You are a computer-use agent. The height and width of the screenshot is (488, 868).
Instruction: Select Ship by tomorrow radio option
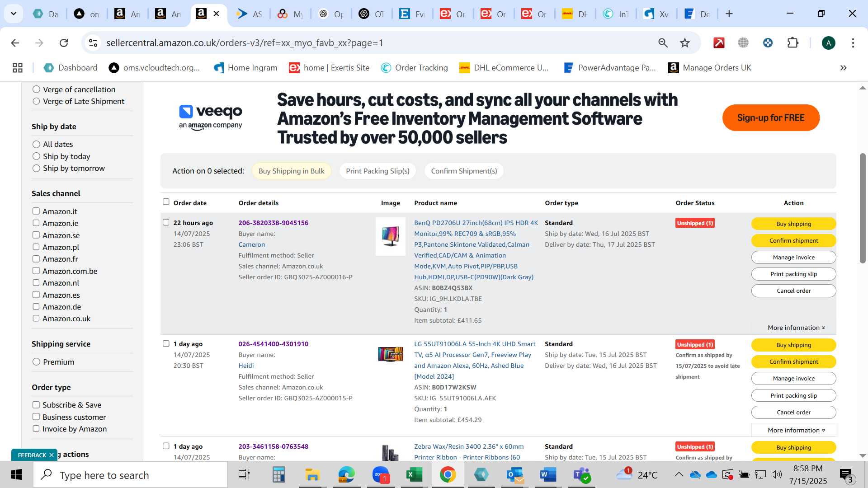point(36,168)
